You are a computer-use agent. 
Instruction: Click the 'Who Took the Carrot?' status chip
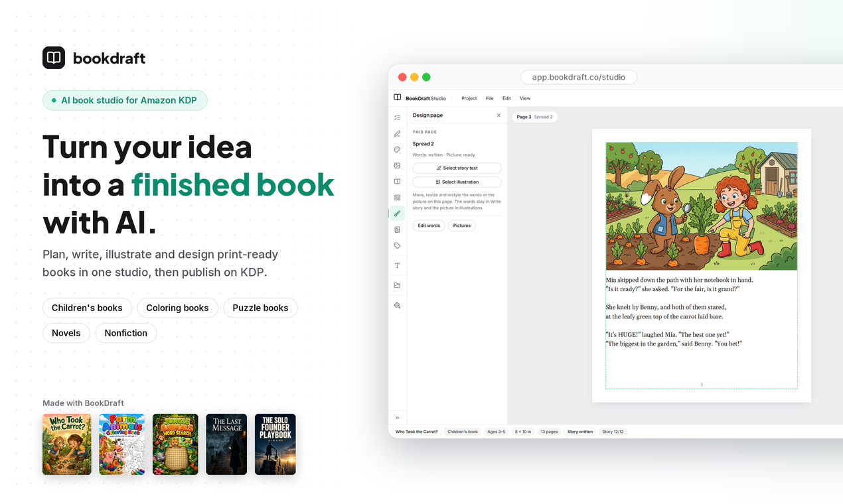click(417, 432)
